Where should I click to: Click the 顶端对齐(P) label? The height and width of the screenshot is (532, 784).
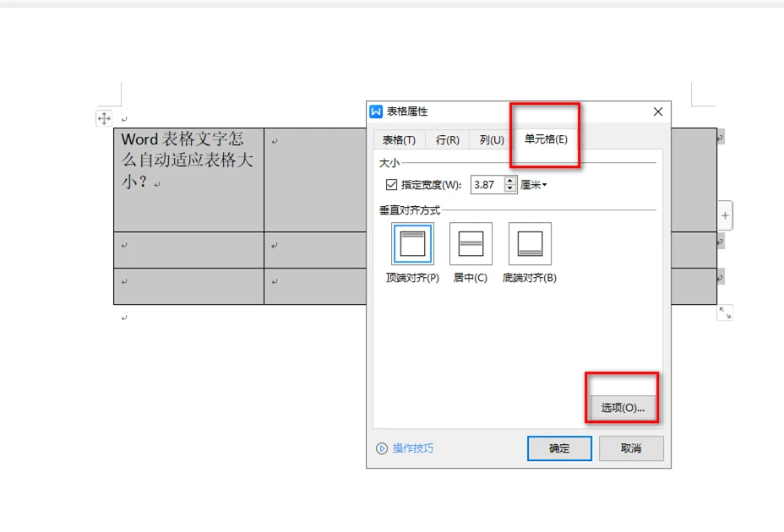point(412,278)
